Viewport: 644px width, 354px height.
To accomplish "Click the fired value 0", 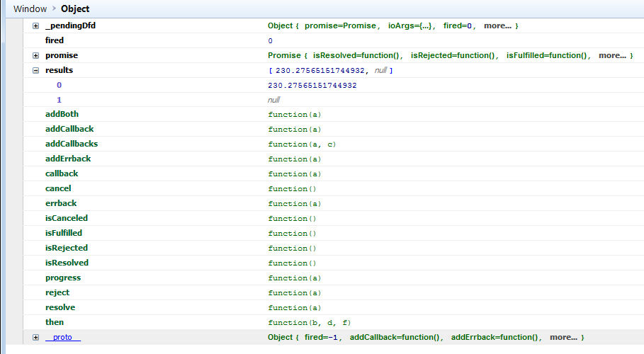I will click(270, 40).
